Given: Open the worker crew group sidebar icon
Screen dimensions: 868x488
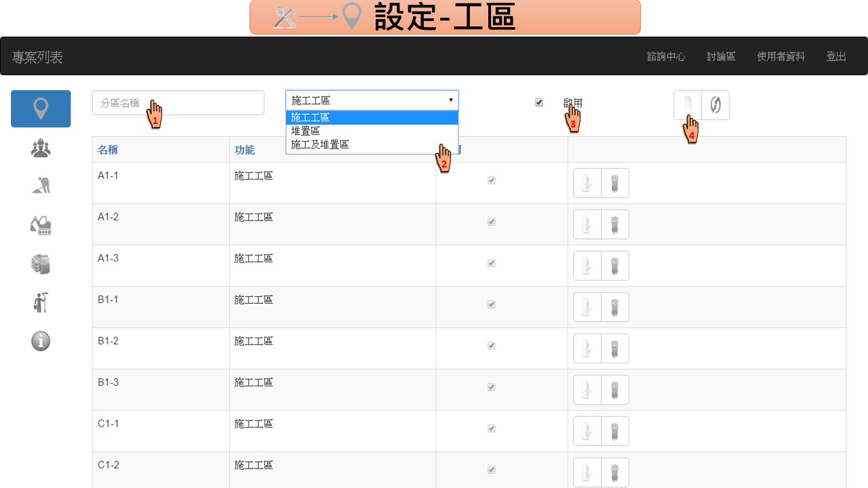Looking at the screenshot, I should (41, 148).
